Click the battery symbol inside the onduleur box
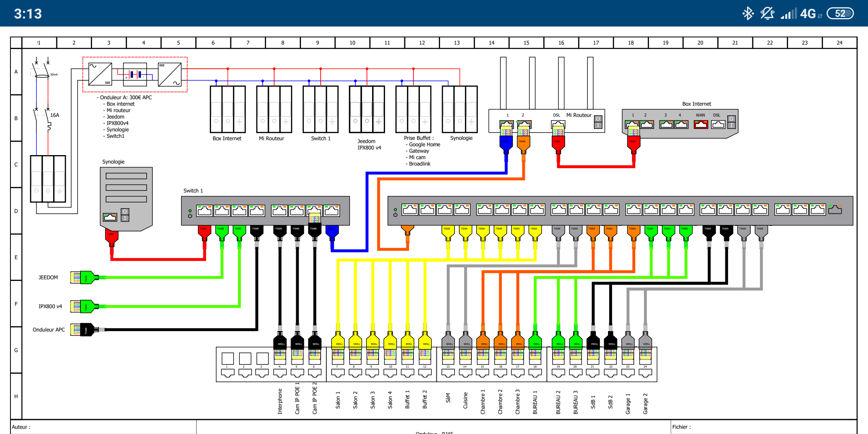 click(x=135, y=74)
